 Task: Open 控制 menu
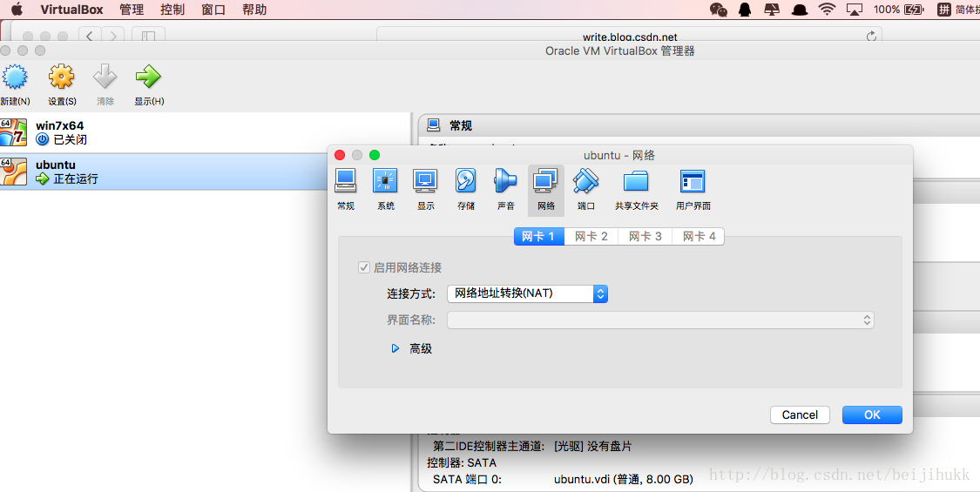coord(172,10)
